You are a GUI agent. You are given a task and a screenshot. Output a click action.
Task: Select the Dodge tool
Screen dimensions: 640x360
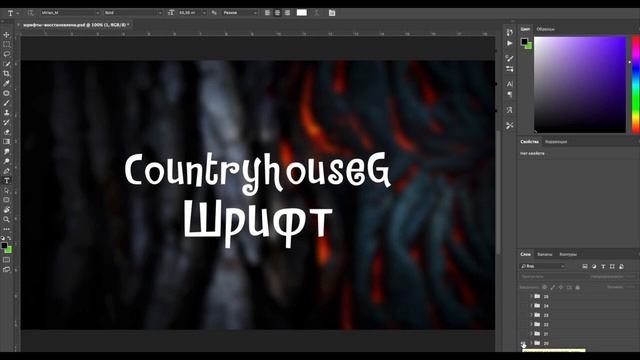[7, 161]
